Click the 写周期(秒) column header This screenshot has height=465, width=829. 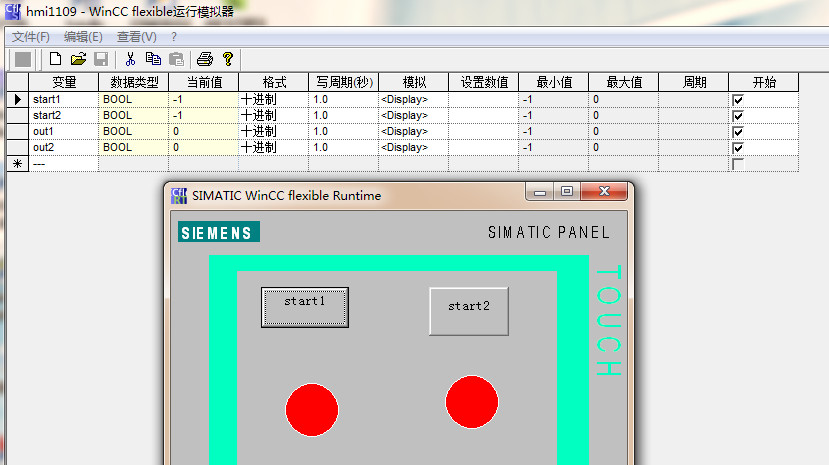click(x=344, y=82)
